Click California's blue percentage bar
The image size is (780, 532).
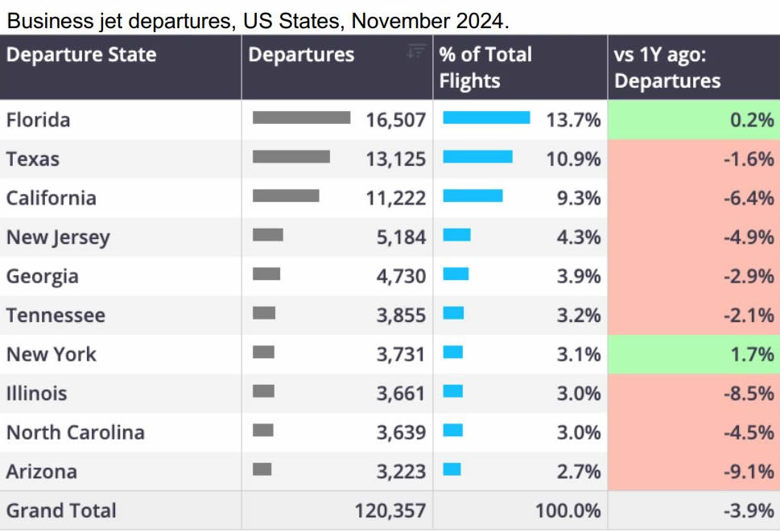[473, 196]
